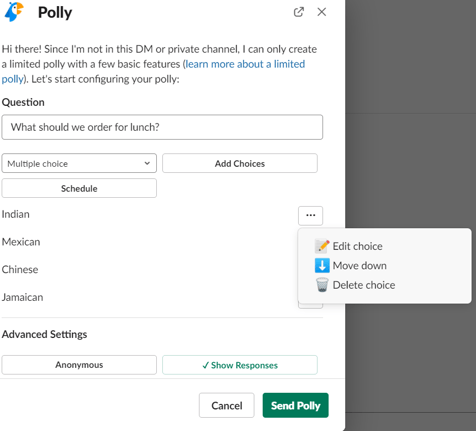The image size is (476, 431).
Task: Open the three-dot menu for Indian
Action: (310, 215)
